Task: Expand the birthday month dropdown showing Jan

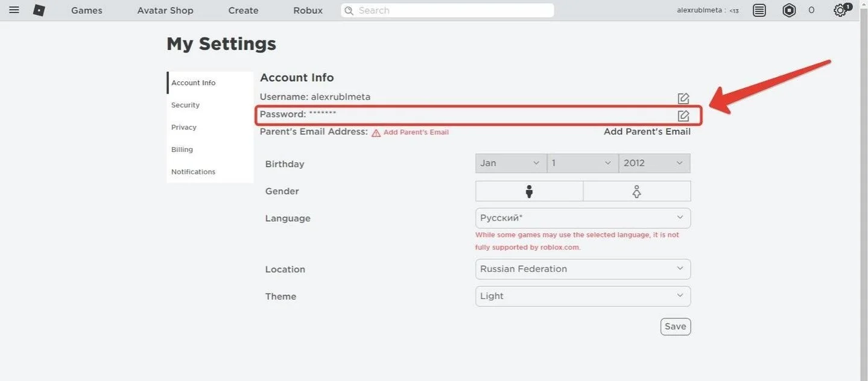Action: [510, 163]
